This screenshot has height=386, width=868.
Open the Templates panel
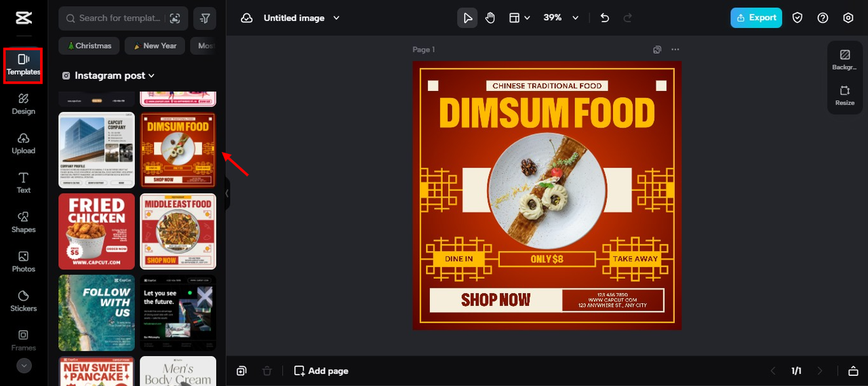23,65
